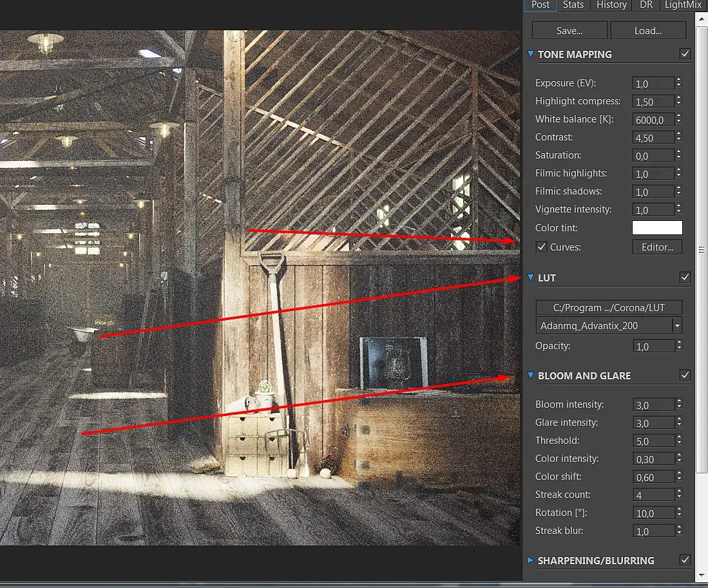Toggle the Sharpening/Blurring checkbox

(x=685, y=560)
